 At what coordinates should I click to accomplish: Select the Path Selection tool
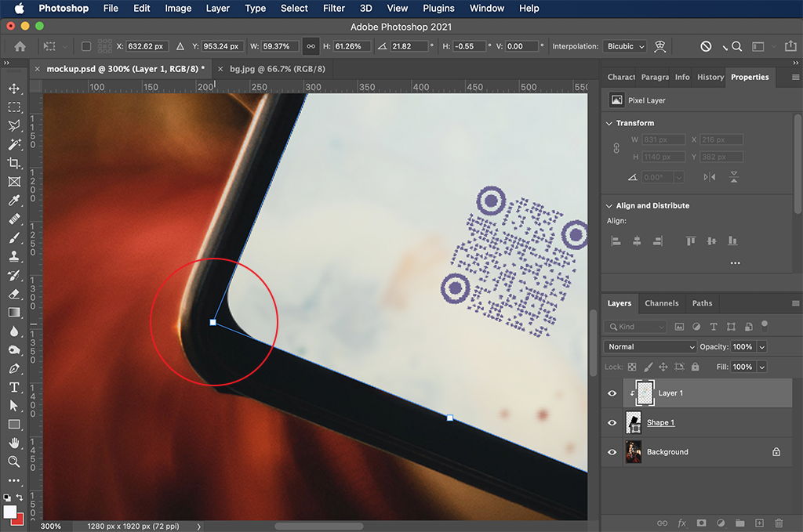(14, 406)
